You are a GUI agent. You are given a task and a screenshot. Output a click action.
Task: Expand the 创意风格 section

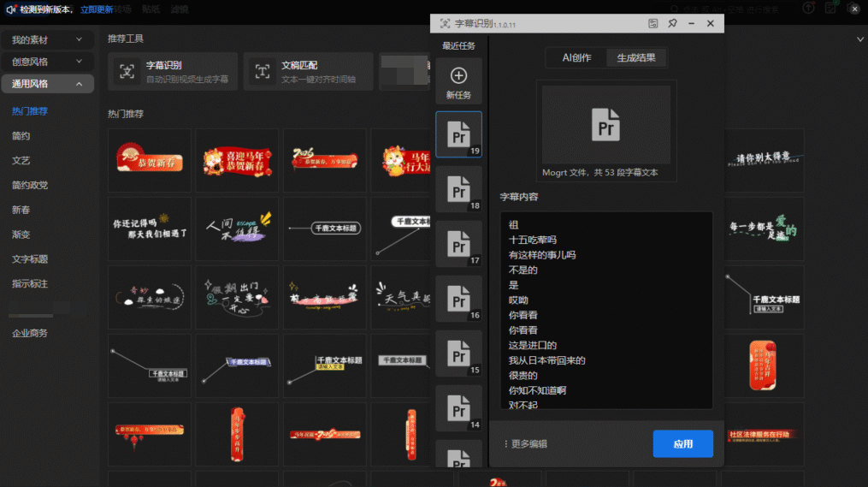pos(47,62)
